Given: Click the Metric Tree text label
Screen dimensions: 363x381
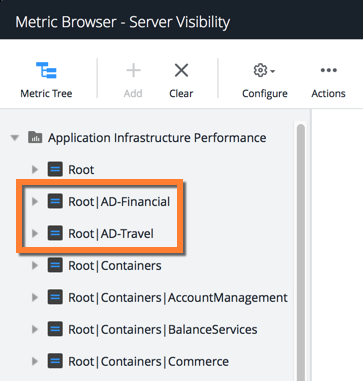Looking at the screenshot, I should pyautogui.click(x=46, y=93).
